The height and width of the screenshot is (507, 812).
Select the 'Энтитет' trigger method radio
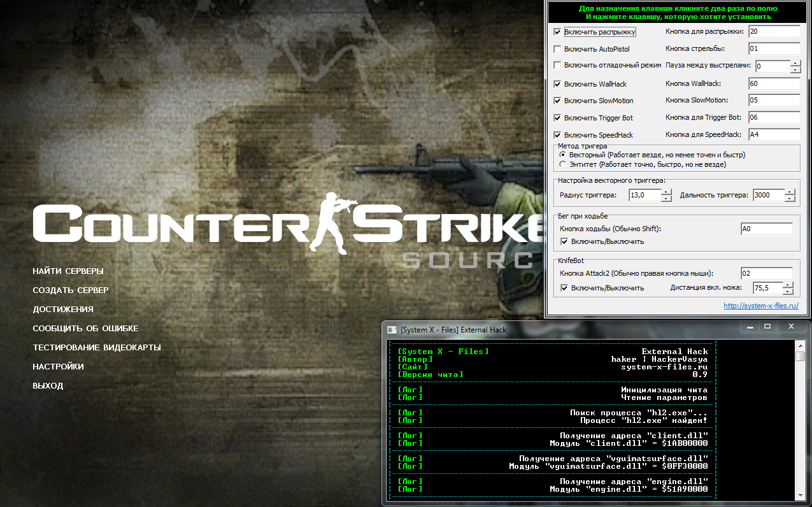(x=562, y=164)
